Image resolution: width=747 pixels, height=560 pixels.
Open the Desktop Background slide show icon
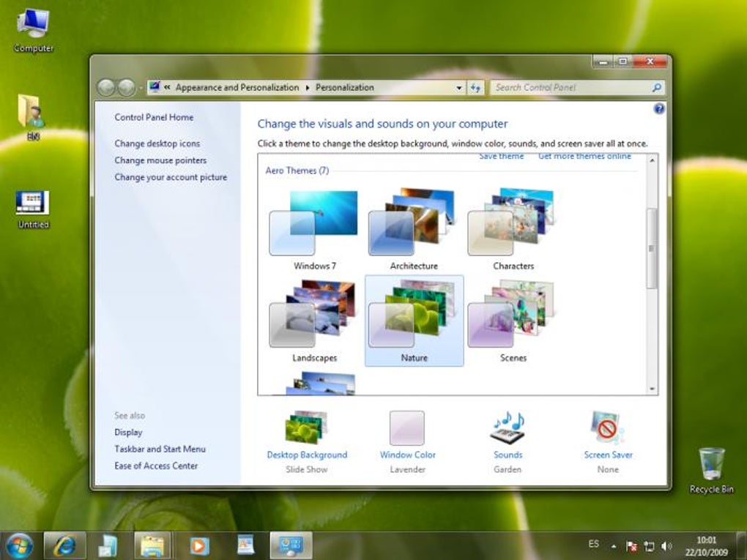pos(307,428)
